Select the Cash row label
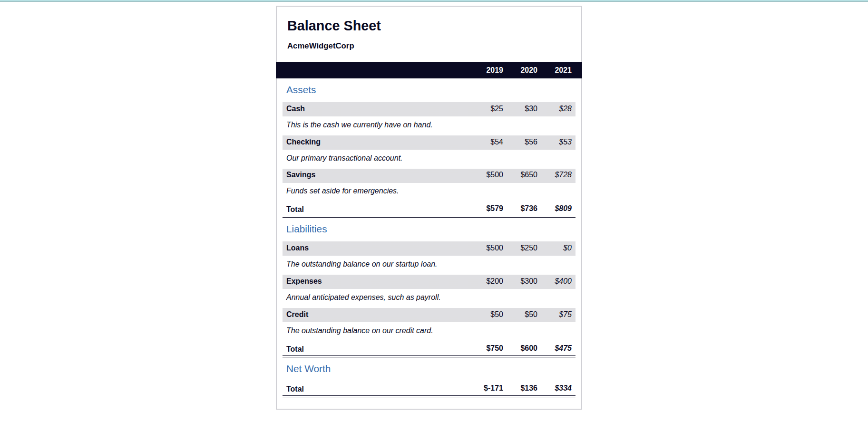The image size is (868, 422). (x=295, y=109)
